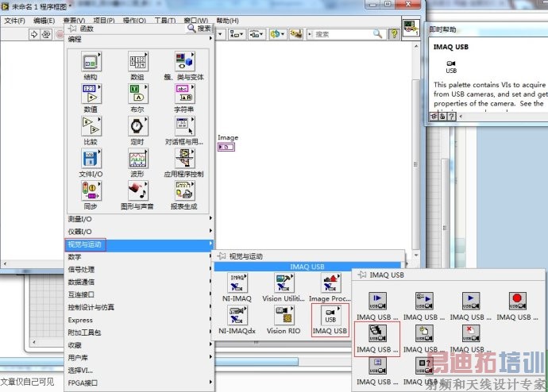548x392 pixels.
Task: Select the 数学 palette category
Action: point(140,257)
